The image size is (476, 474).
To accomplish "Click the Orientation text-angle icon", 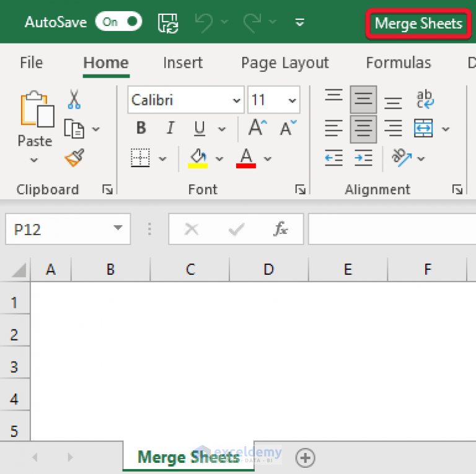I will pos(402,158).
